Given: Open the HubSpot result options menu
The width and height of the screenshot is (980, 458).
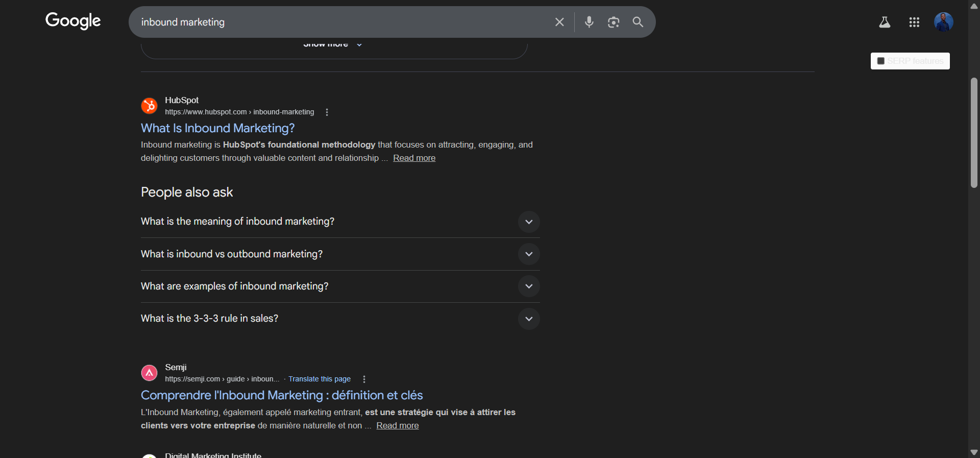Looking at the screenshot, I should point(327,112).
